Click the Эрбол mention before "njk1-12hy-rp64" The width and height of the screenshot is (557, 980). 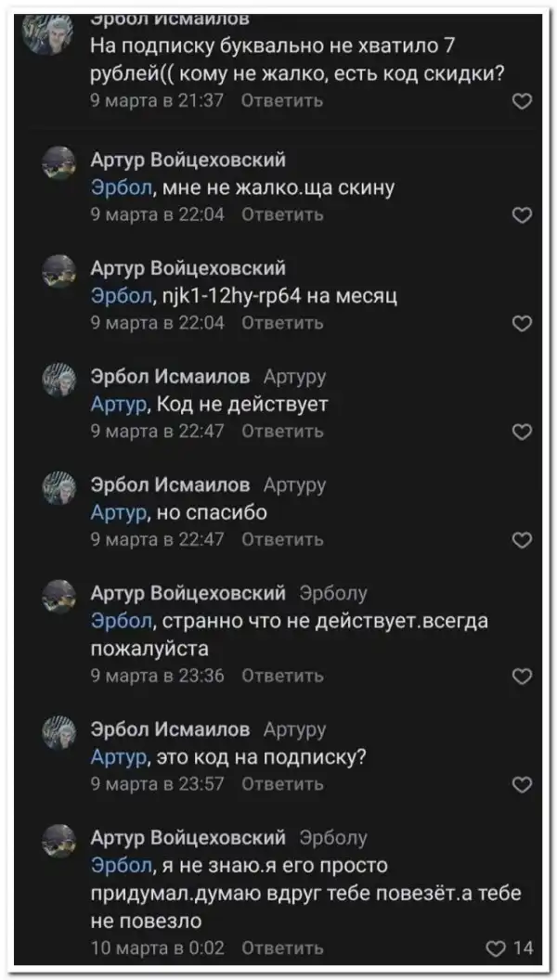[x=121, y=296]
